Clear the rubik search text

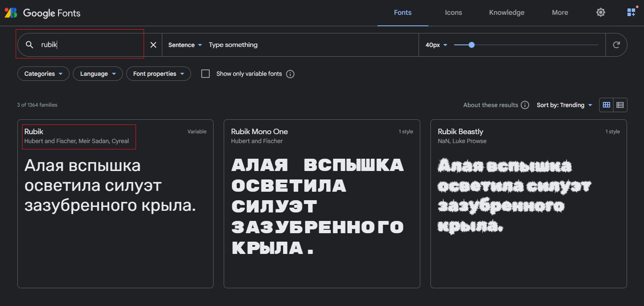(x=153, y=45)
